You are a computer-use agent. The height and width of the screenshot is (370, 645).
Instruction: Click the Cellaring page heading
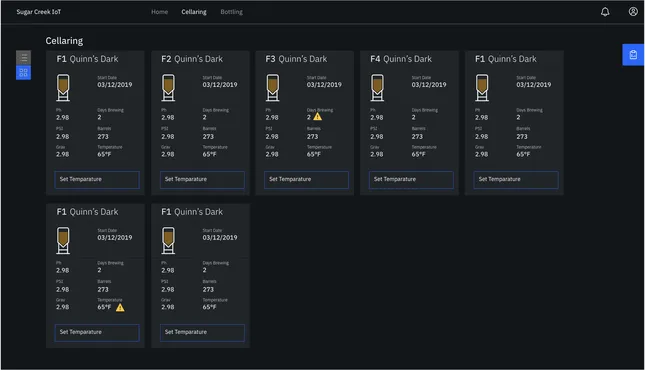pyautogui.click(x=64, y=41)
